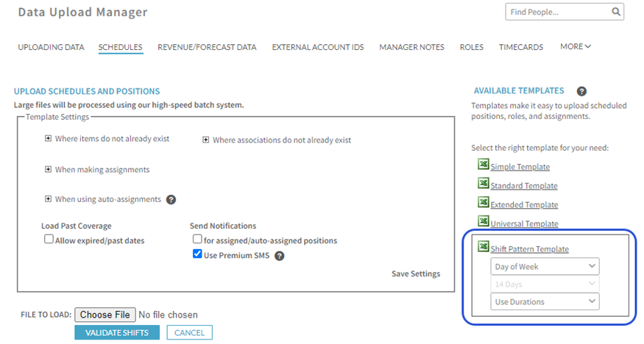Click Excel icon for Standard Template
The image size is (644, 344).
pos(484,183)
